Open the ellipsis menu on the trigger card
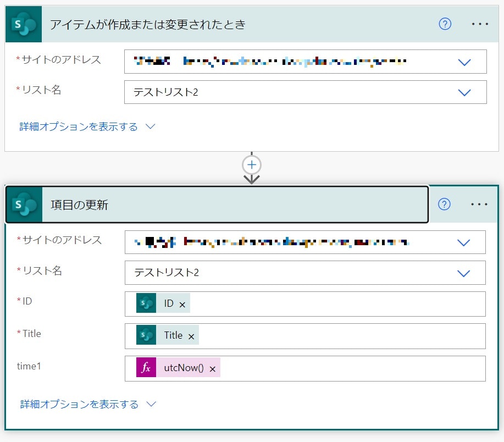The height and width of the screenshot is (442, 504). click(x=480, y=24)
